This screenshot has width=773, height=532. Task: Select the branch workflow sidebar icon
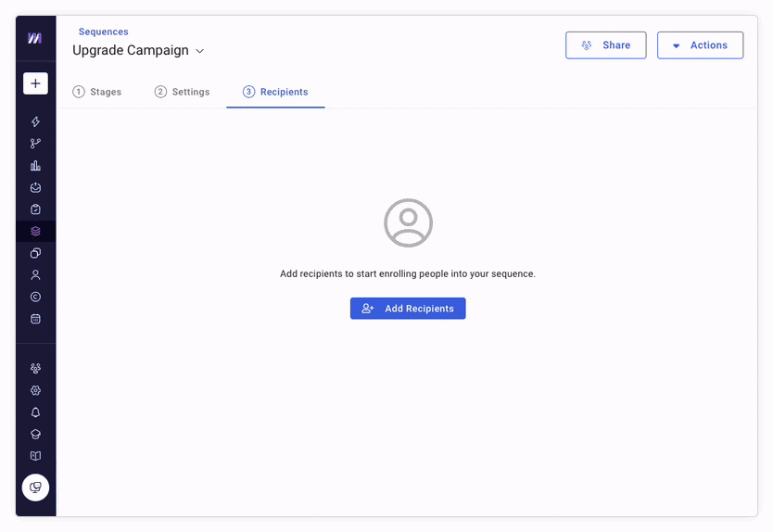[35, 144]
